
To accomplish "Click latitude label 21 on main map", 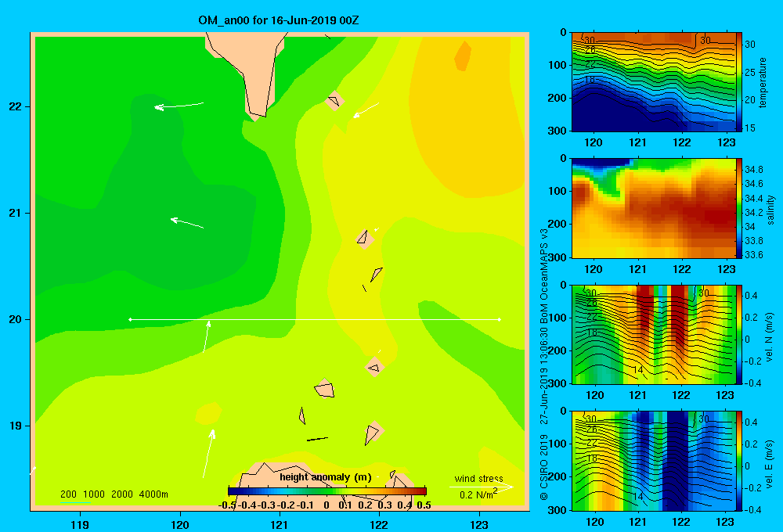I will [16, 213].
